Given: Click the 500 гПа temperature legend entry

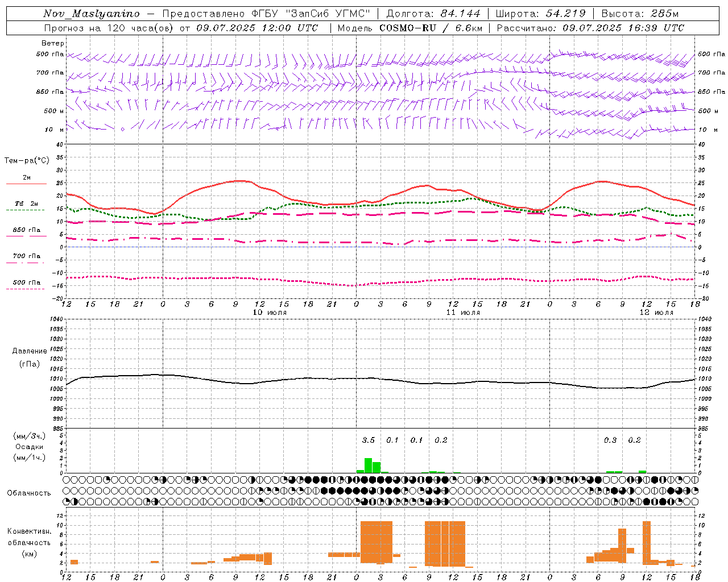Looking at the screenshot, I should pyautogui.click(x=26, y=282).
